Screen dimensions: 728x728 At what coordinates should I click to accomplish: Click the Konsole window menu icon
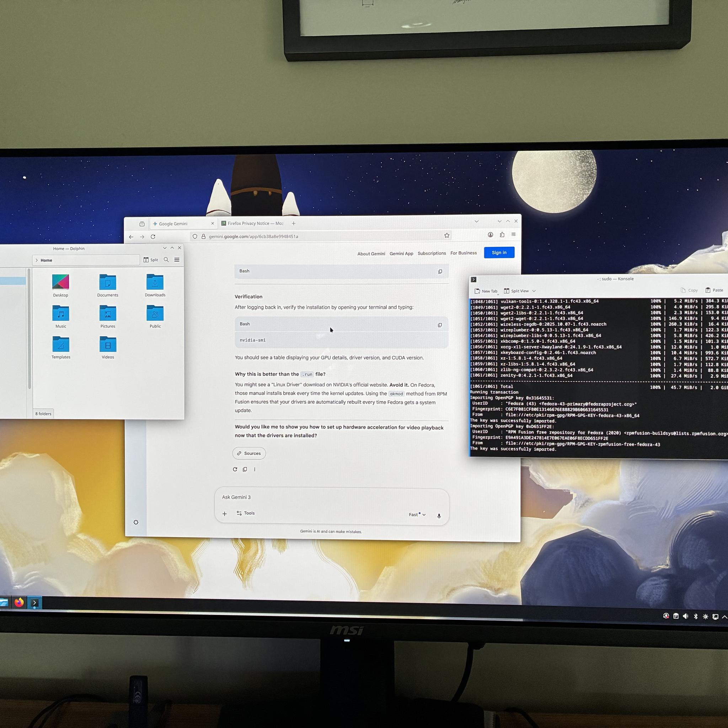coord(473,280)
